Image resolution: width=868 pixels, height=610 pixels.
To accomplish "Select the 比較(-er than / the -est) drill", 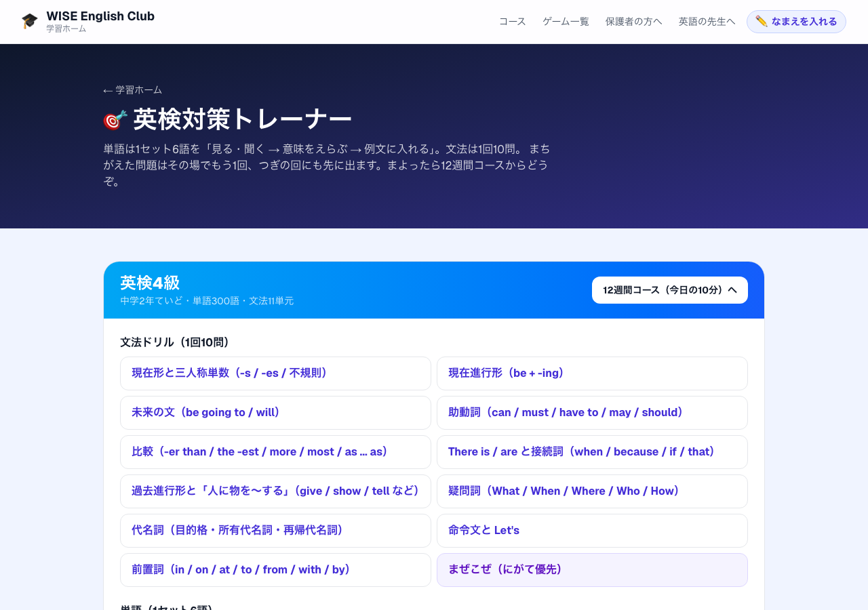I will pos(275,452).
